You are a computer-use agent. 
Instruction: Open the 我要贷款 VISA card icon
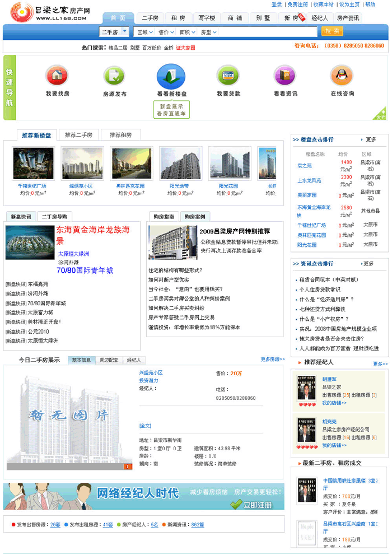pyautogui.click(x=228, y=76)
